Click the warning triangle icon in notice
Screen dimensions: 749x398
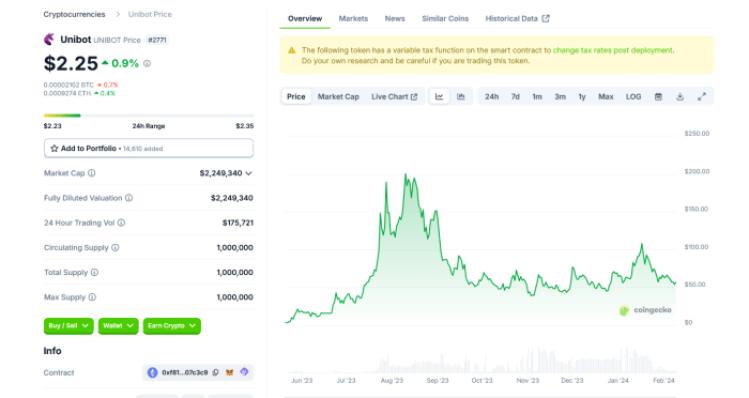point(292,50)
